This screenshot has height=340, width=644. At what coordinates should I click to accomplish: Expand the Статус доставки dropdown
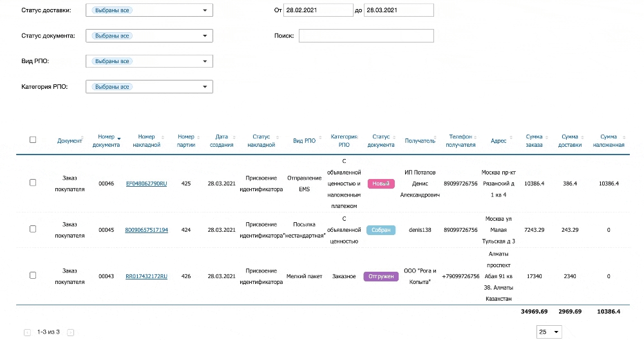click(x=149, y=11)
